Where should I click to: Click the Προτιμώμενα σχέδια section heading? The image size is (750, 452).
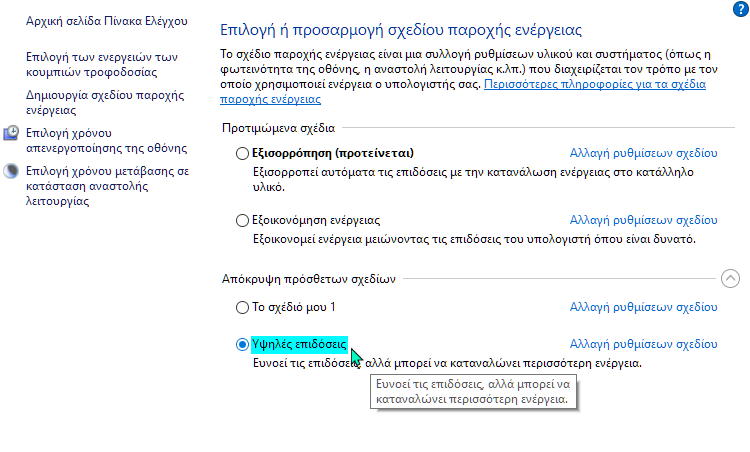(278, 128)
